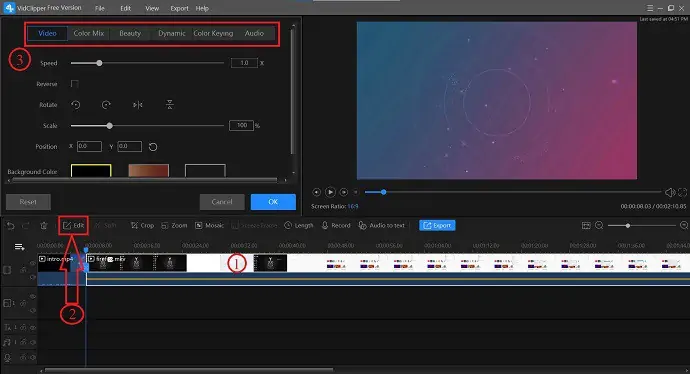This screenshot has height=374, width=690.
Task: Start the Record voiceover tool
Action: 336,225
